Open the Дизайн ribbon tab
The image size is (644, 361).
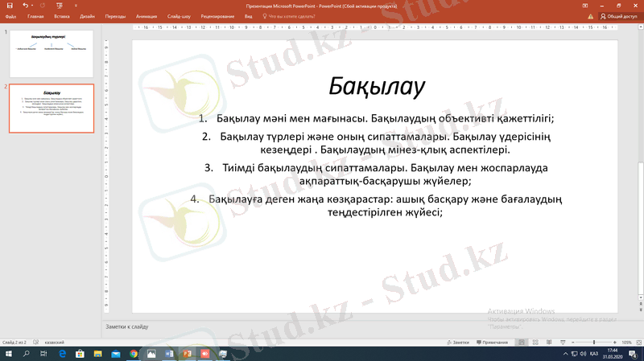(x=87, y=15)
